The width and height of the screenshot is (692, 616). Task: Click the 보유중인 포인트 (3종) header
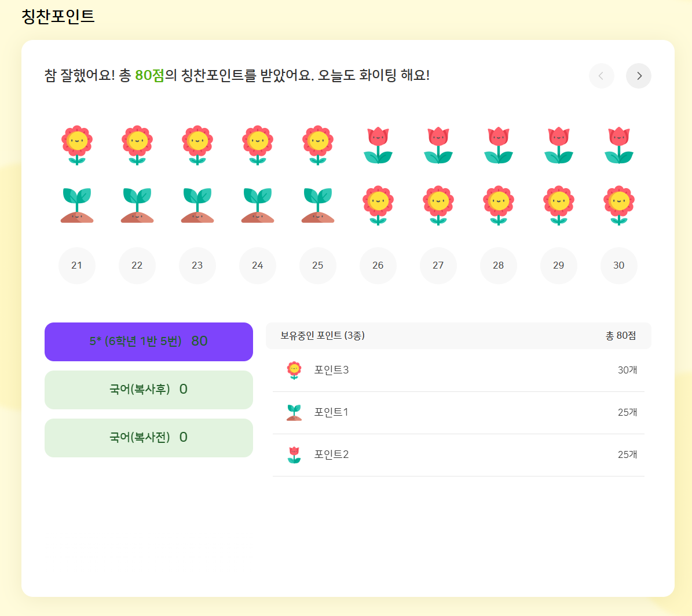pyautogui.click(x=323, y=336)
